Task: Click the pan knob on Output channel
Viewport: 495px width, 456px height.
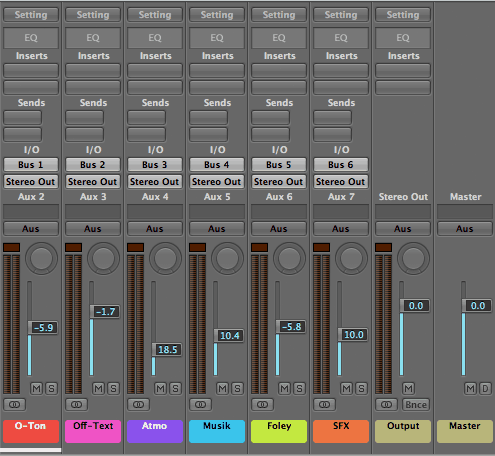Action: (x=413, y=258)
